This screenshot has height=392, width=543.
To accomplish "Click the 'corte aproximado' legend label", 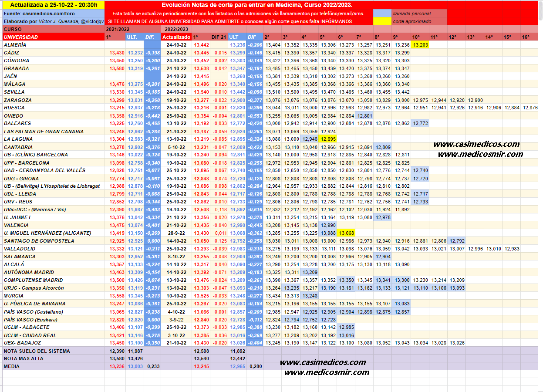I will pos(412,21).
